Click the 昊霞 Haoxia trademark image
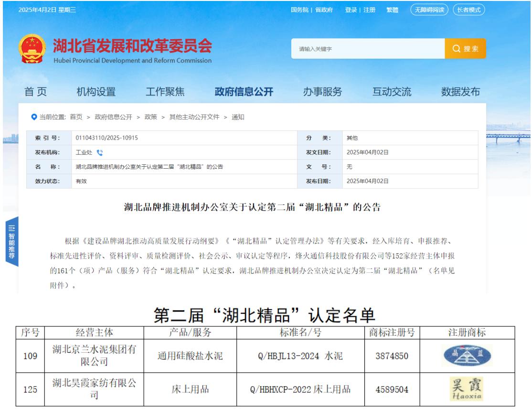532x410 pixels. pos(466,389)
